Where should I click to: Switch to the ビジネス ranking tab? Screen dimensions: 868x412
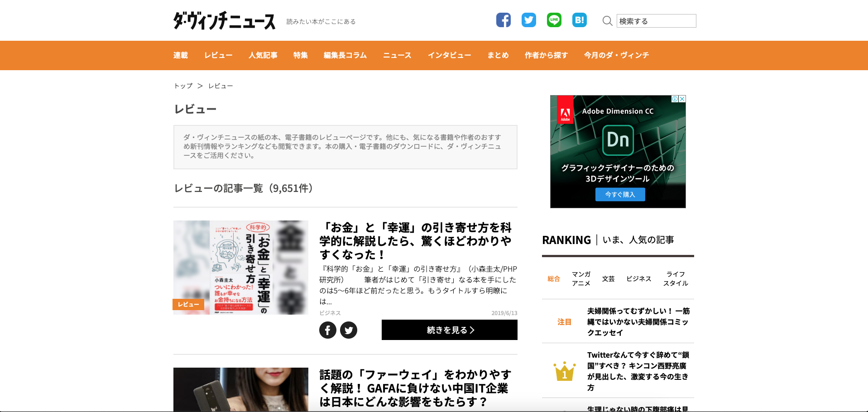coord(638,278)
